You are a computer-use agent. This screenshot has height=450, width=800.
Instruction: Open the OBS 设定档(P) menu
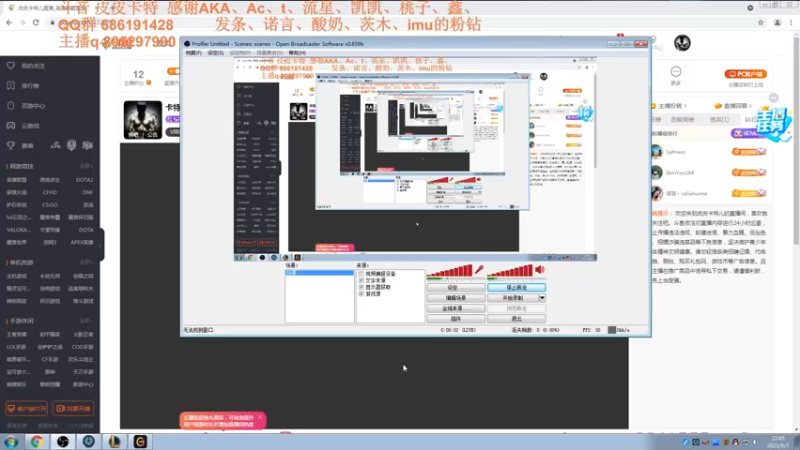click(240, 53)
